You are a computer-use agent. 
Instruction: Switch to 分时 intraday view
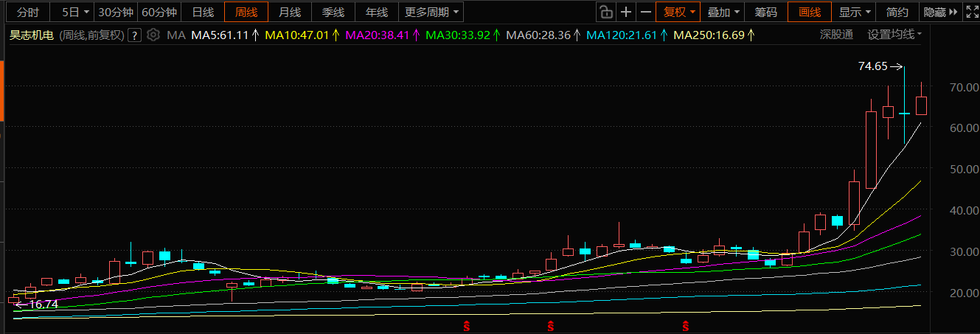(28, 12)
